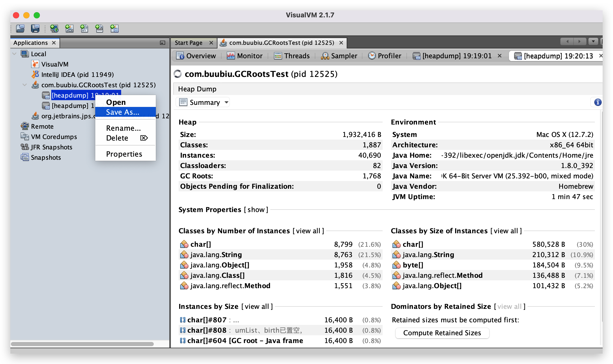Click Add Remote Host toolbar icon
The height and width of the screenshot is (364, 613).
54,28
